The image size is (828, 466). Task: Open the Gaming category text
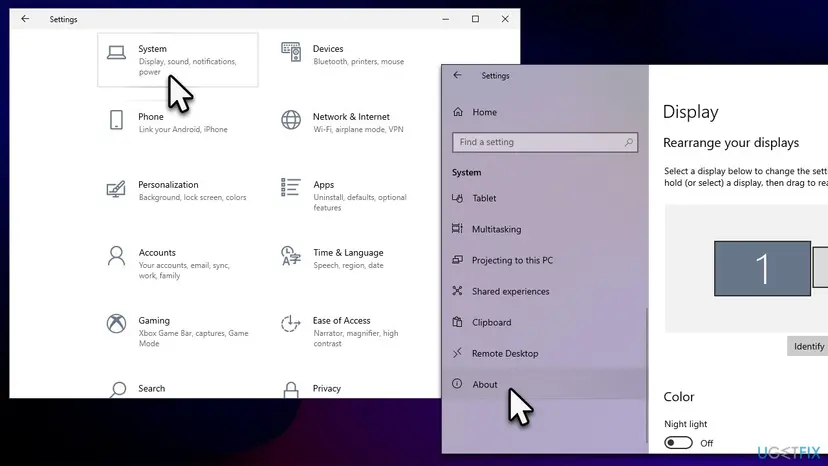(x=154, y=320)
